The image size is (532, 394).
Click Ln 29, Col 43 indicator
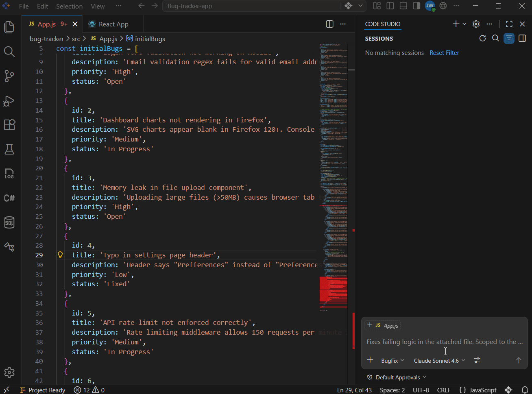(x=354, y=390)
